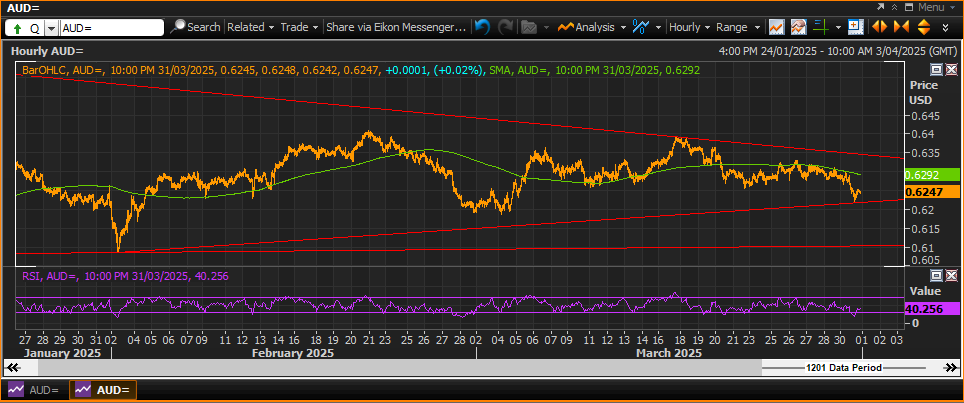The image size is (964, 403).
Task: Expand the Range dropdown
Action: click(x=737, y=27)
